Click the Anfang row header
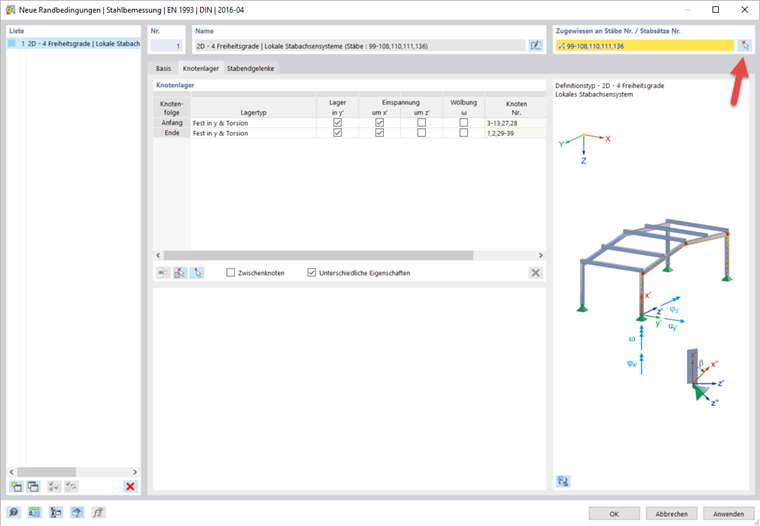Viewport: 760px width, 526px height. [x=172, y=123]
